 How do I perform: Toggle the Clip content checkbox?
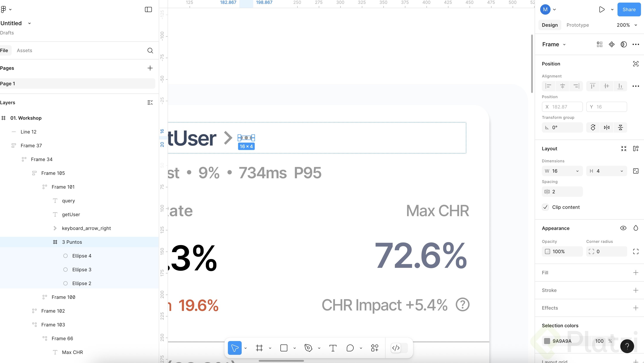click(545, 207)
